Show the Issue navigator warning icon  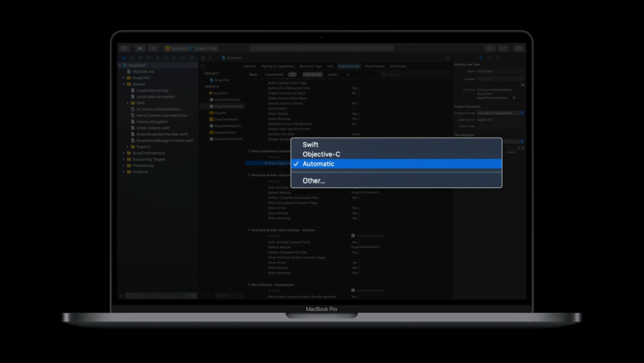(x=157, y=58)
